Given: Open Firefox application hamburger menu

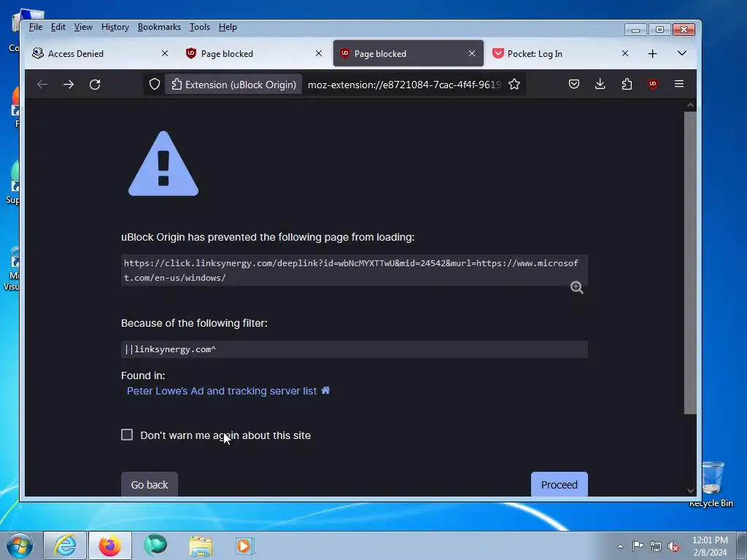Looking at the screenshot, I should pos(679,85).
